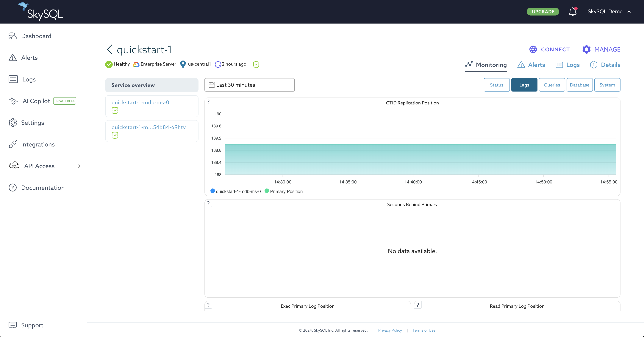Select the Queries metrics tab
This screenshot has height=337, width=644.
tap(552, 85)
